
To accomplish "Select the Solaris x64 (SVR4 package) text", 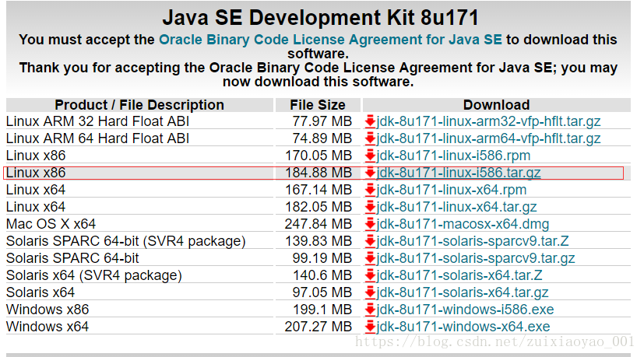I will (94, 275).
